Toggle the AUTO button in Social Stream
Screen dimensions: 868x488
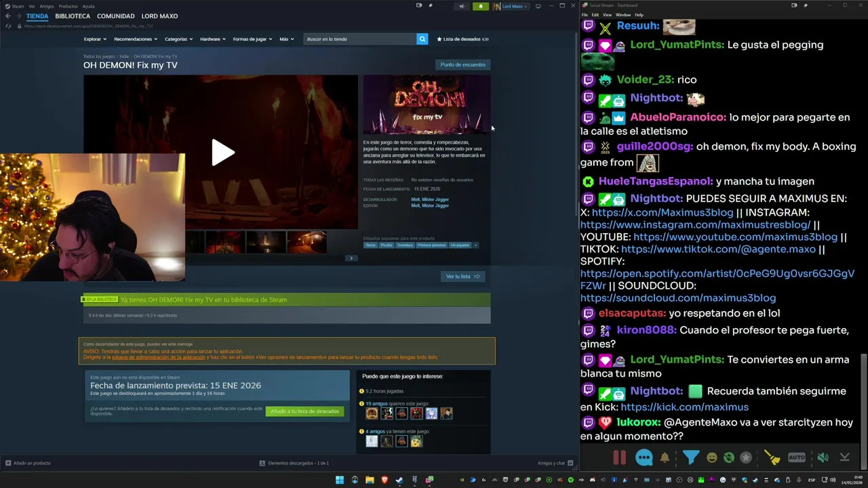797,457
